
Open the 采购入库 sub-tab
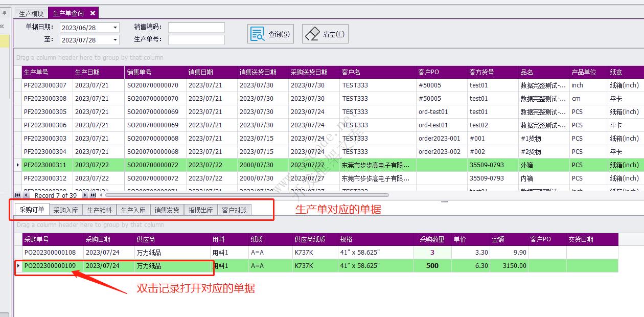[x=65, y=210]
